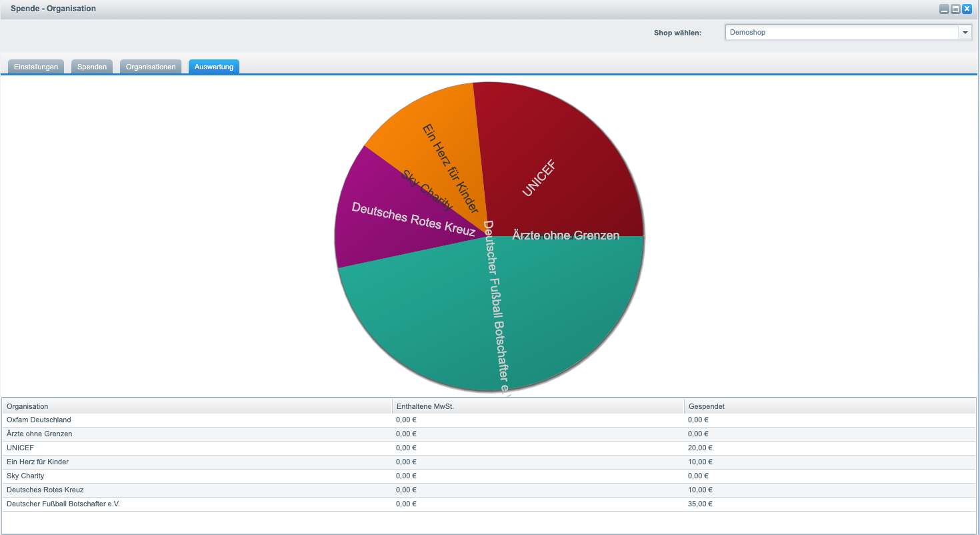This screenshot has height=535, width=980.
Task: Select the UNICEF row in the table
Action: pos(489,448)
